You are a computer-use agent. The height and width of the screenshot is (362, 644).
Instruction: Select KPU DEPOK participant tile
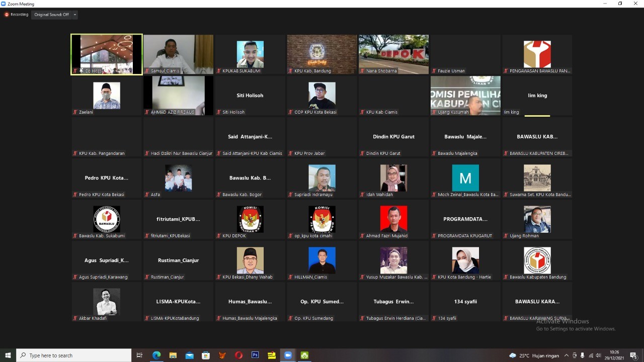(x=250, y=219)
